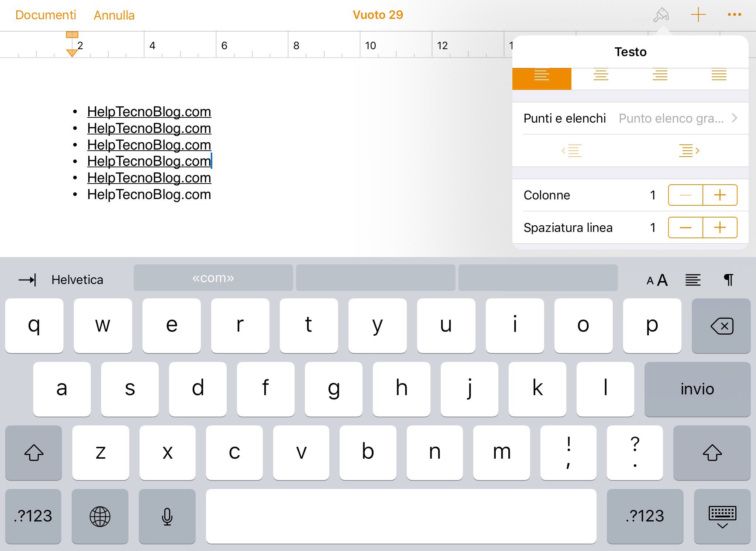Select left text alignment
This screenshot has height=551, width=756.
[542, 79]
